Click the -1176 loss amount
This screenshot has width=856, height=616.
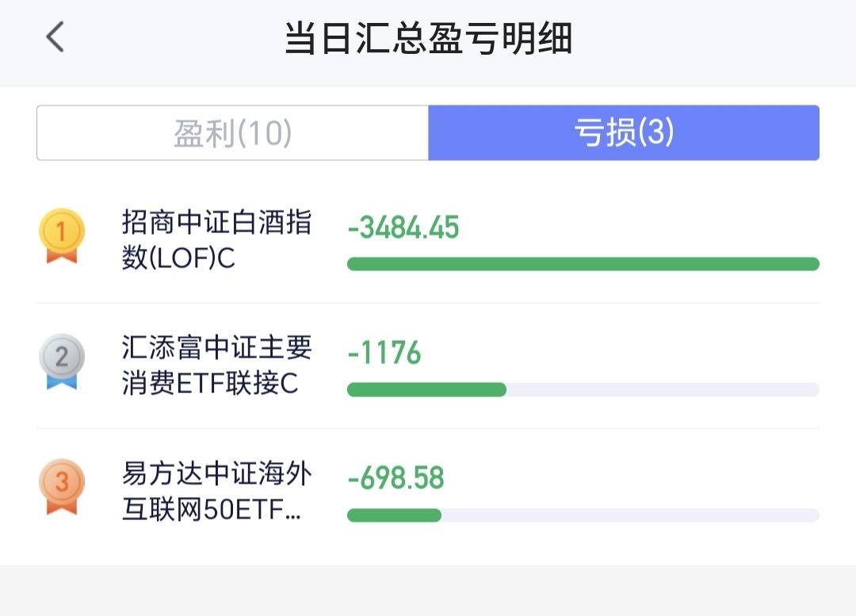click(384, 353)
